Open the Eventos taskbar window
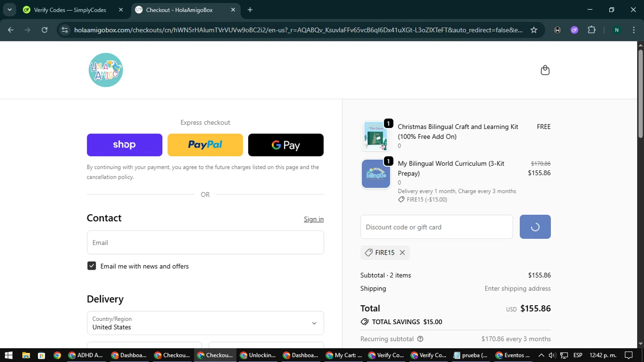The height and width of the screenshot is (362, 644). pos(513,355)
